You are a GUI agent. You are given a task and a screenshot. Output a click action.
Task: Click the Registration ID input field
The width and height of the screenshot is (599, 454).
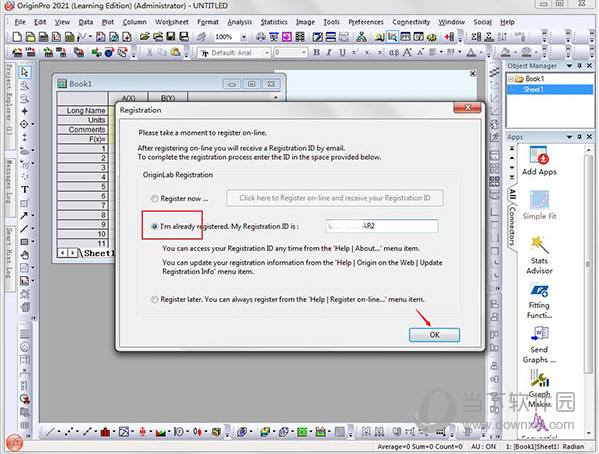coord(382,226)
